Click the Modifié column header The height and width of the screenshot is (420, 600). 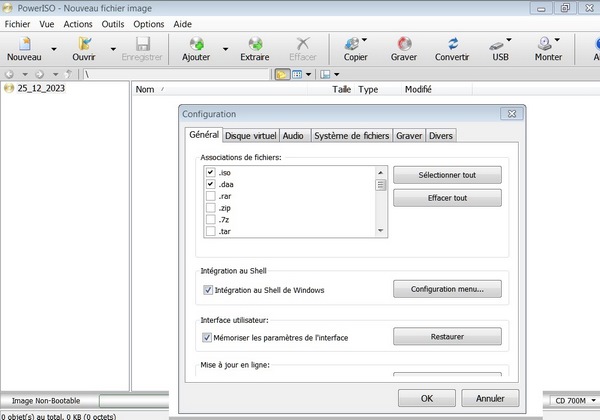tap(437, 90)
